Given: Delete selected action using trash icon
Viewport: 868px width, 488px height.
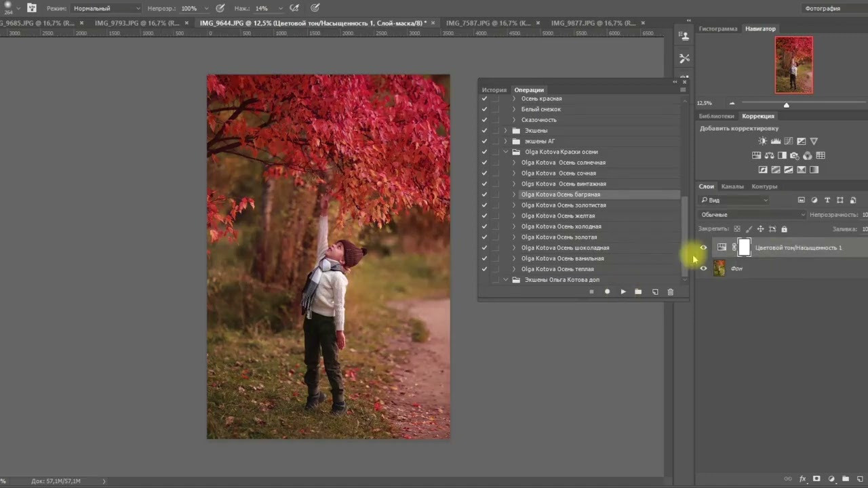Looking at the screenshot, I should click(x=670, y=291).
